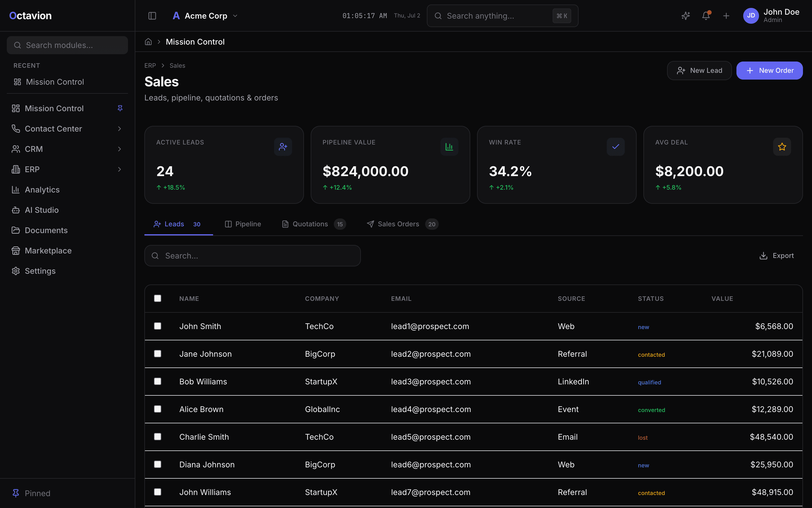Click the Win Rate checkmark icon
Image resolution: width=812 pixels, height=508 pixels.
615,147
